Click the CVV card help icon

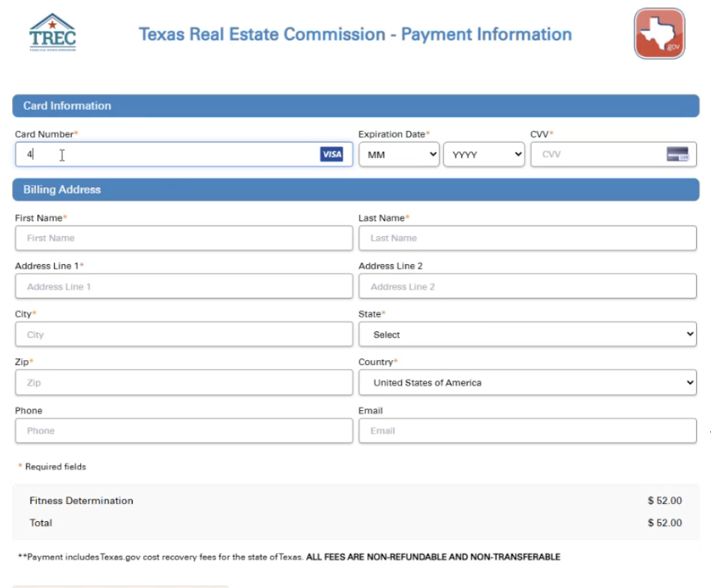tap(676, 154)
